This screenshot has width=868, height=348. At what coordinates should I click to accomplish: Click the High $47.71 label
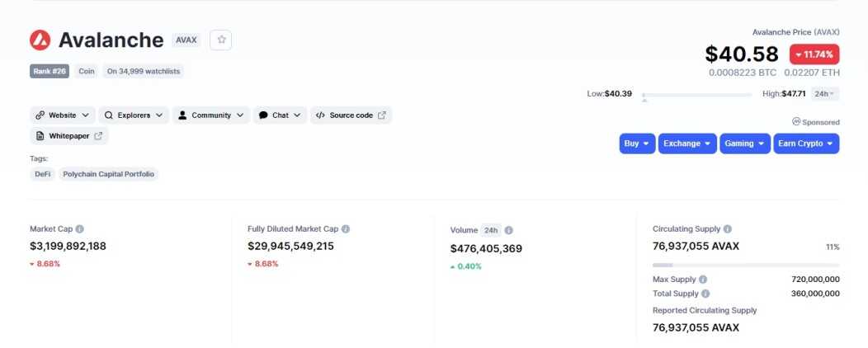pyautogui.click(x=784, y=94)
